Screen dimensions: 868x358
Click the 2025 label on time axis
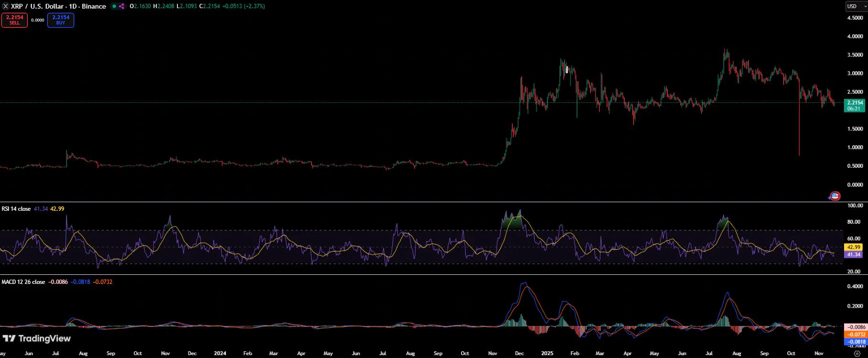point(547,354)
